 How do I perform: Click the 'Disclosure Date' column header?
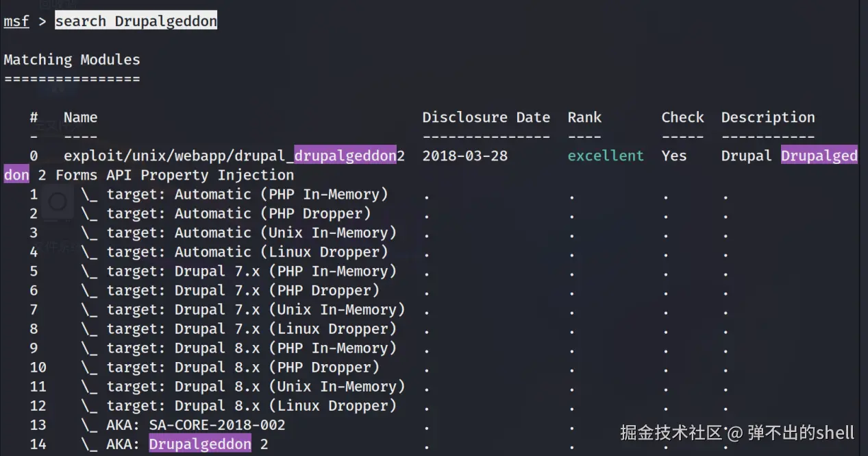pyautogui.click(x=486, y=117)
